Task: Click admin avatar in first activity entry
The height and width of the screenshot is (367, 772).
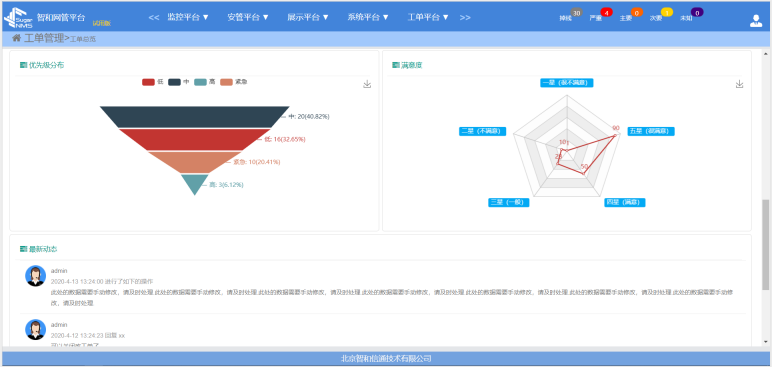Action: [x=35, y=276]
